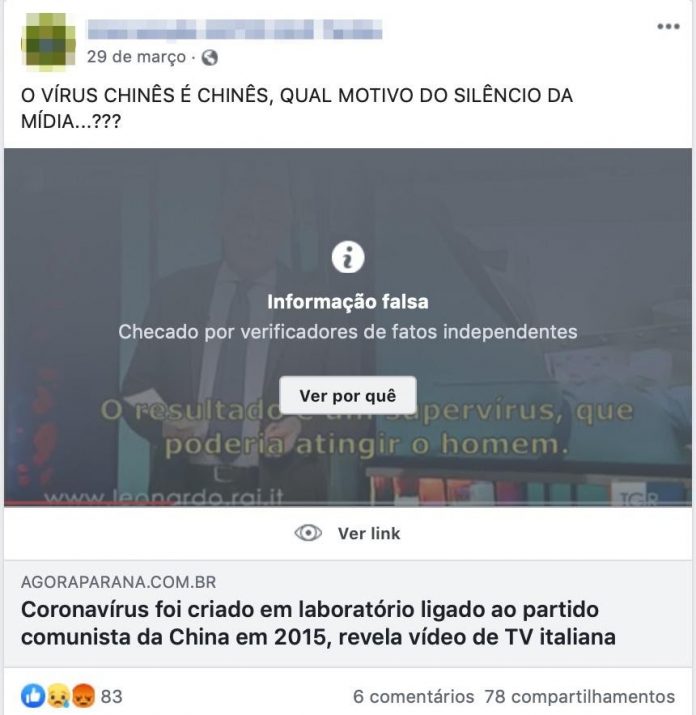Click the Informação falsa heading on overlay
The image size is (696, 715).
click(x=348, y=302)
